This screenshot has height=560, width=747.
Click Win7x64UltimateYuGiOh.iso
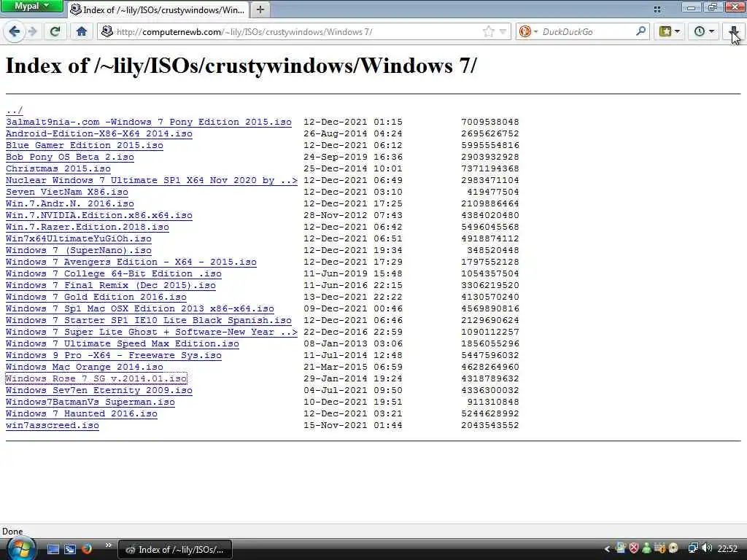pos(79,238)
